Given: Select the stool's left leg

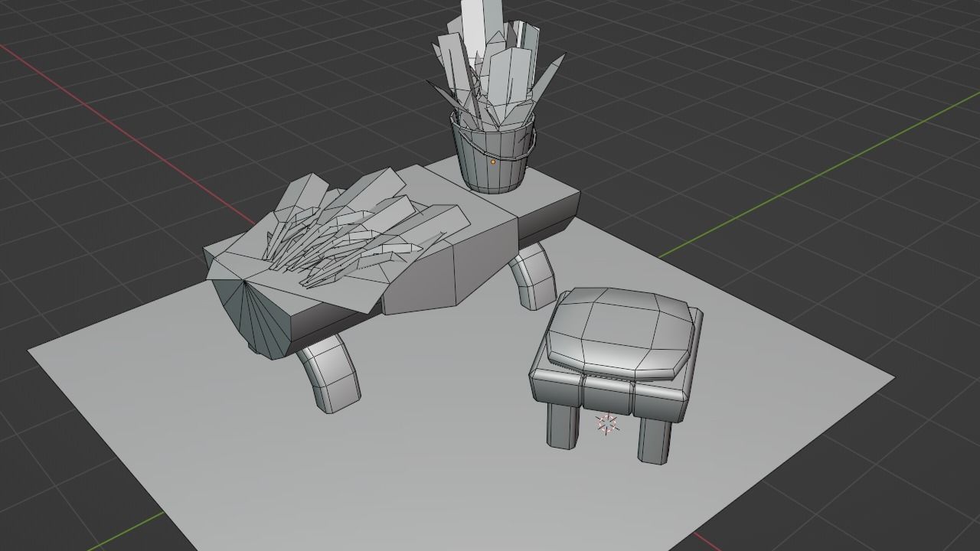Looking at the screenshot, I should point(563,425).
